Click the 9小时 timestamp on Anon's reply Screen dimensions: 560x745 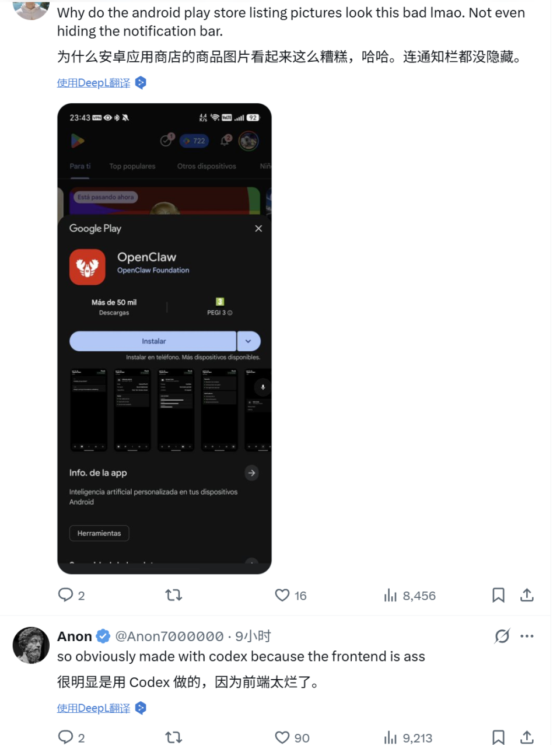pos(253,636)
